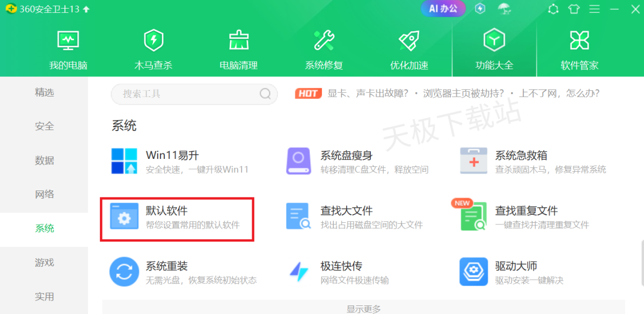644x314 pixels.
Task: Click upgrade arrow beside 360安全卫士13
Action: point(86,9)
